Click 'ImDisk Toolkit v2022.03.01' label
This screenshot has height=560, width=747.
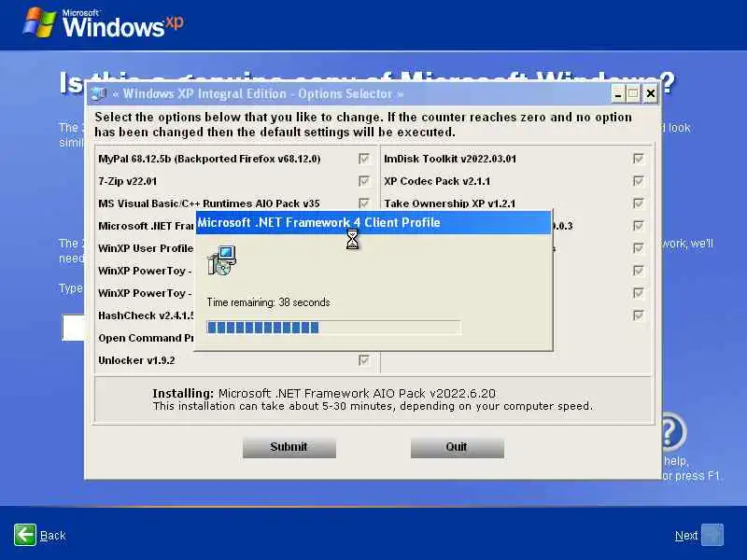[450, 159]
